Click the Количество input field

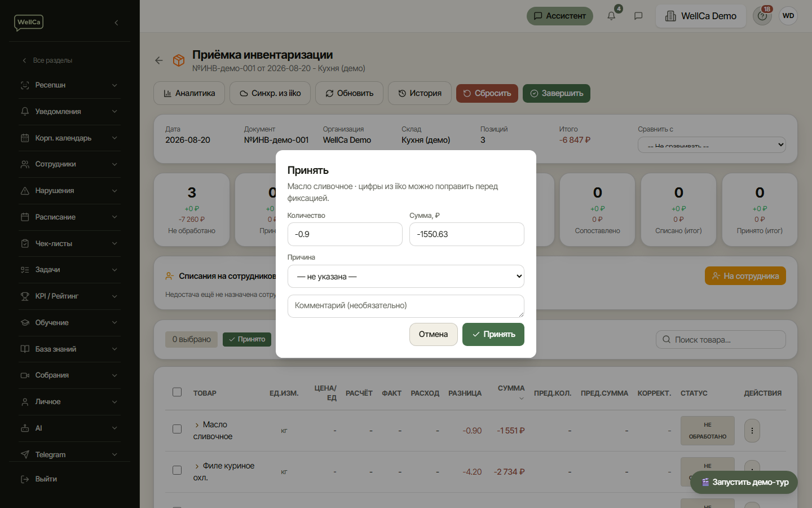345,234
